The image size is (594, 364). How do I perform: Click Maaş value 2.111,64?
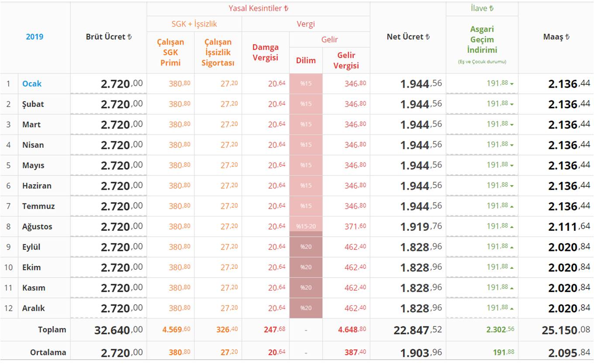coord(569,227)
